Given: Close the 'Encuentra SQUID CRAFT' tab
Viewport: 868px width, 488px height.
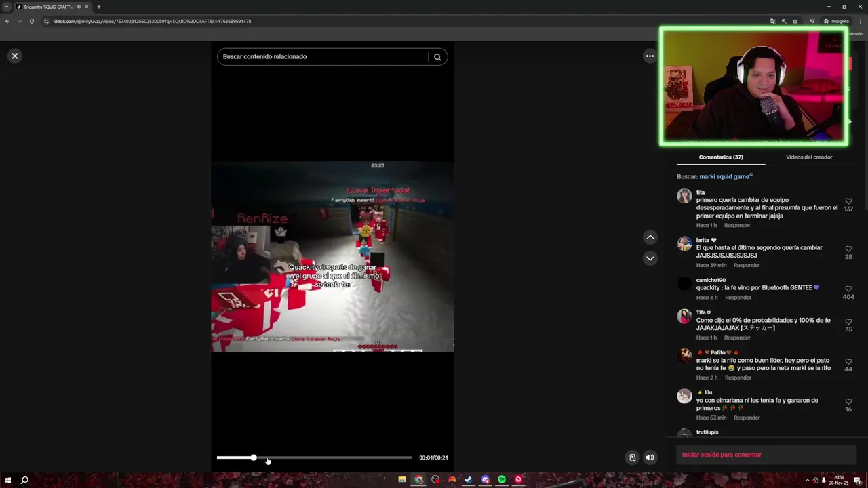Looking at the screenshot, I should pyautogui.click(x=87, y=7).
